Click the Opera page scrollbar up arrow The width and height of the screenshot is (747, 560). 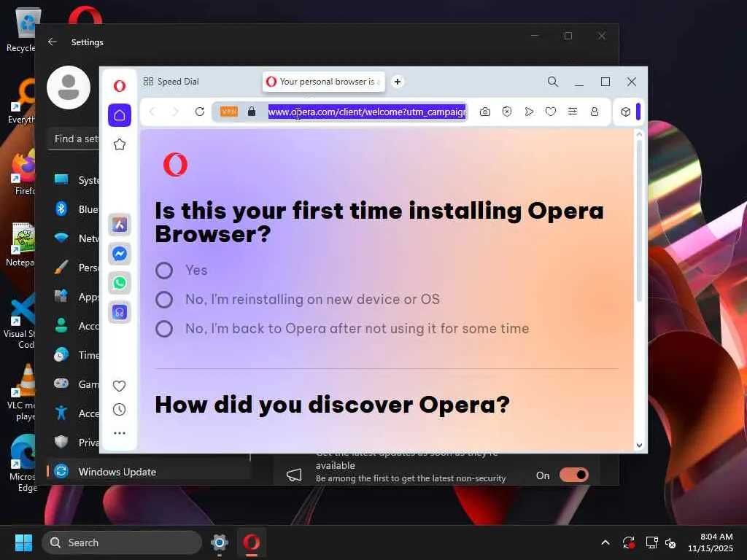(639, 135)
